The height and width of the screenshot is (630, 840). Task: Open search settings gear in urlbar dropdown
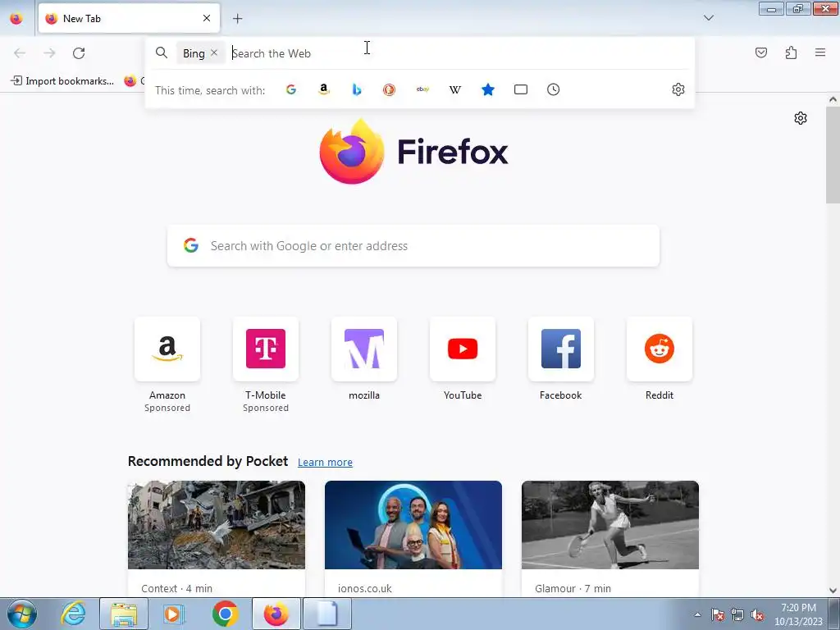click(678, 89)
